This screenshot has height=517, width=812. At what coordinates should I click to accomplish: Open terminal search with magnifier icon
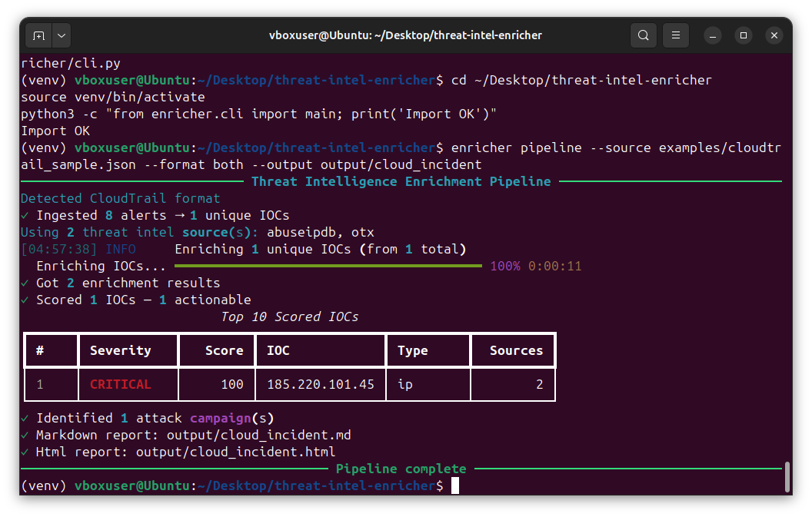(643, 35)
